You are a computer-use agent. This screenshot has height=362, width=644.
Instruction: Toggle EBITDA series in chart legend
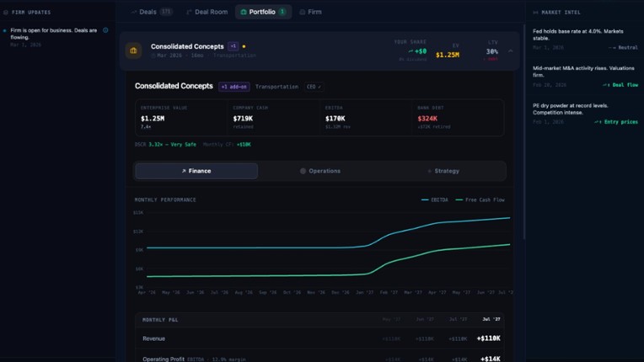[x=436, y=200]
